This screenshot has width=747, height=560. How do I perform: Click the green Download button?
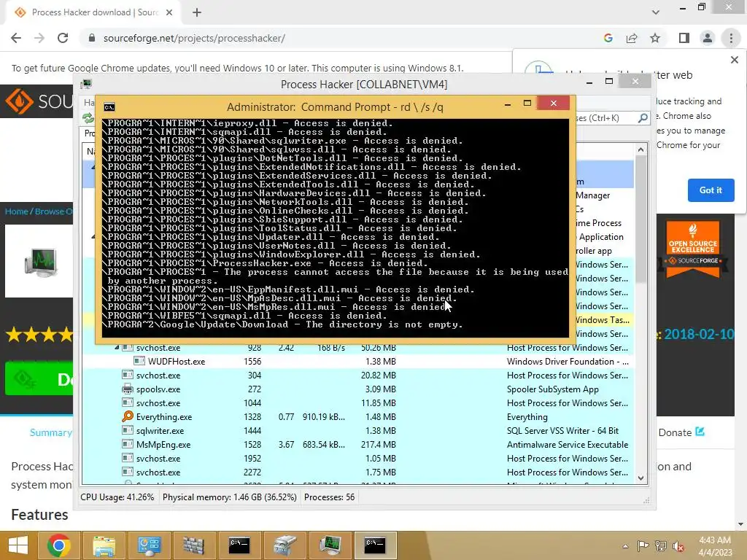[39, 378]
